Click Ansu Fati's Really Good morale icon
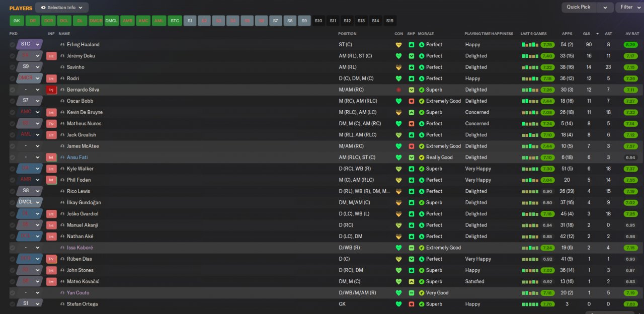Viewport: 644px width, 314px height. (422, 158)
